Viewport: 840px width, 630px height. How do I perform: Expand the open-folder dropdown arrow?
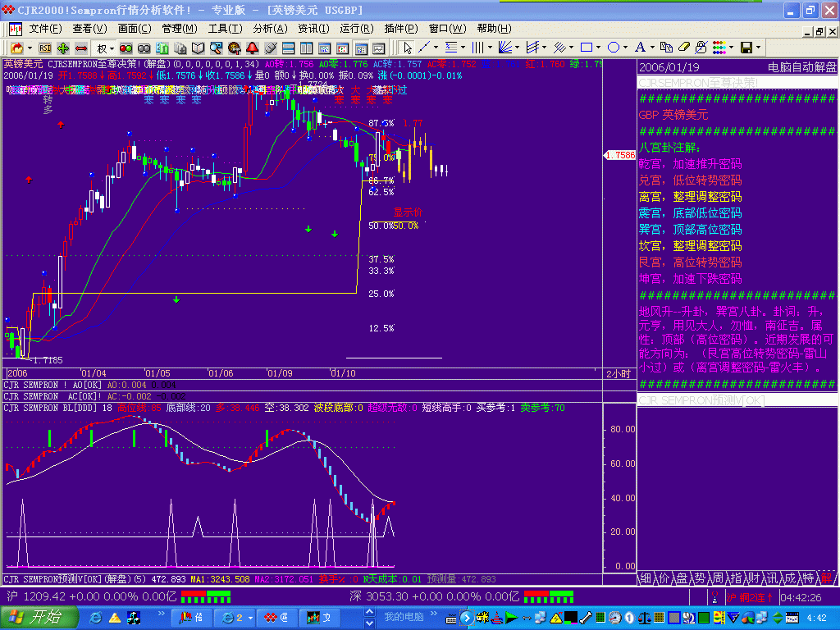point(30,48)
